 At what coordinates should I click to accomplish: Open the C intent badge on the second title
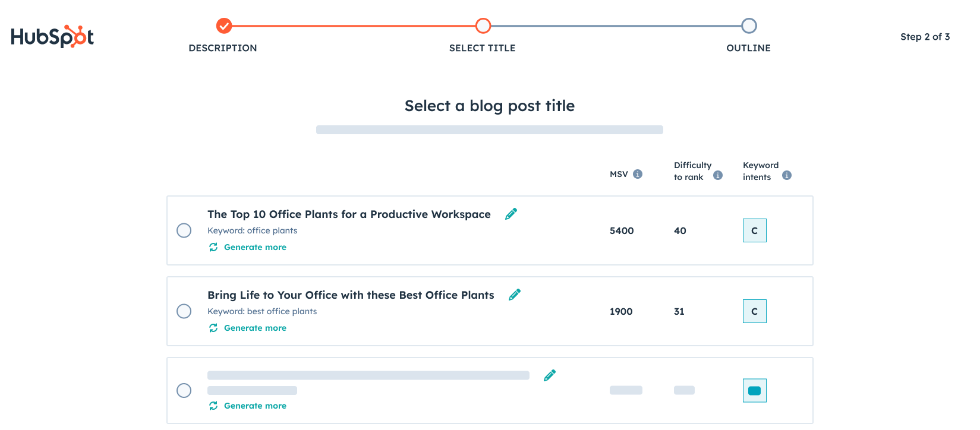coord(754,311)
